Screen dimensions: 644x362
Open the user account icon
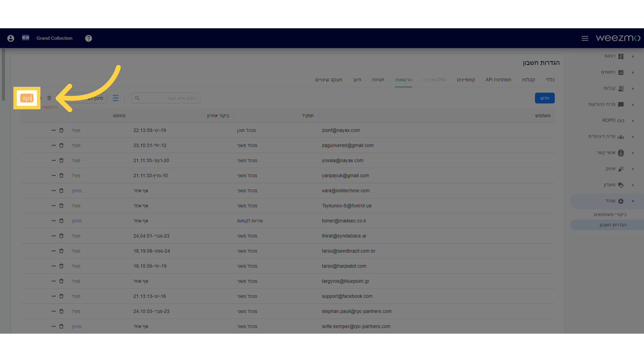tap(11, 38)
